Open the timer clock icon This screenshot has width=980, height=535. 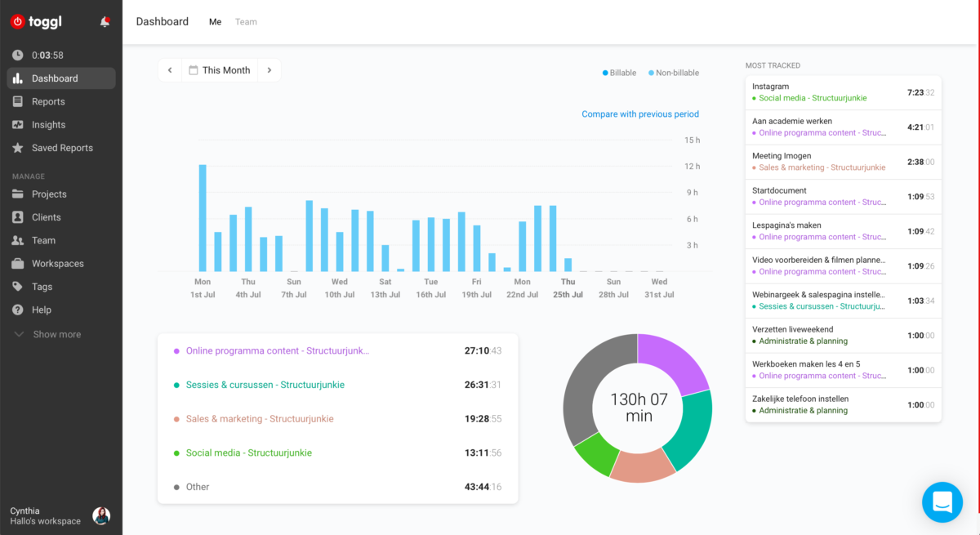point(17,56)
